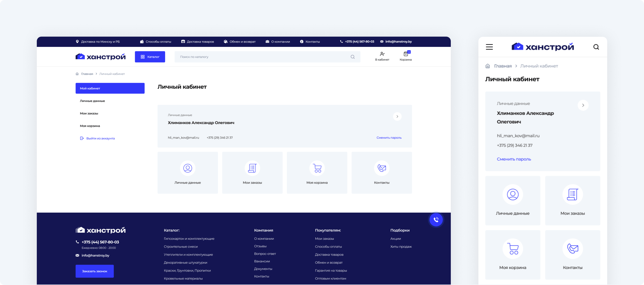Open the mobile hamburger menu
The height and width of the screenshot is (285, 644).
pyautogui.click(x=489, y=47)
